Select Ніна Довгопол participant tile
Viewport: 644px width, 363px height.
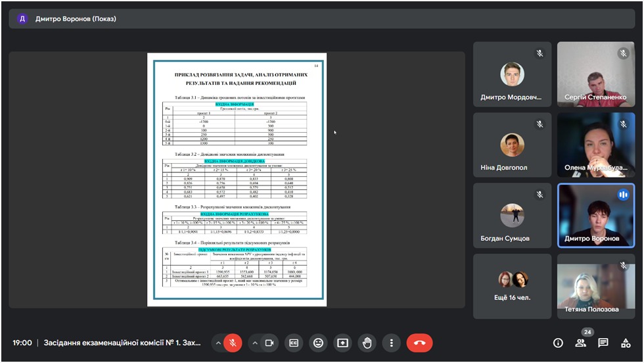(512, 145)
